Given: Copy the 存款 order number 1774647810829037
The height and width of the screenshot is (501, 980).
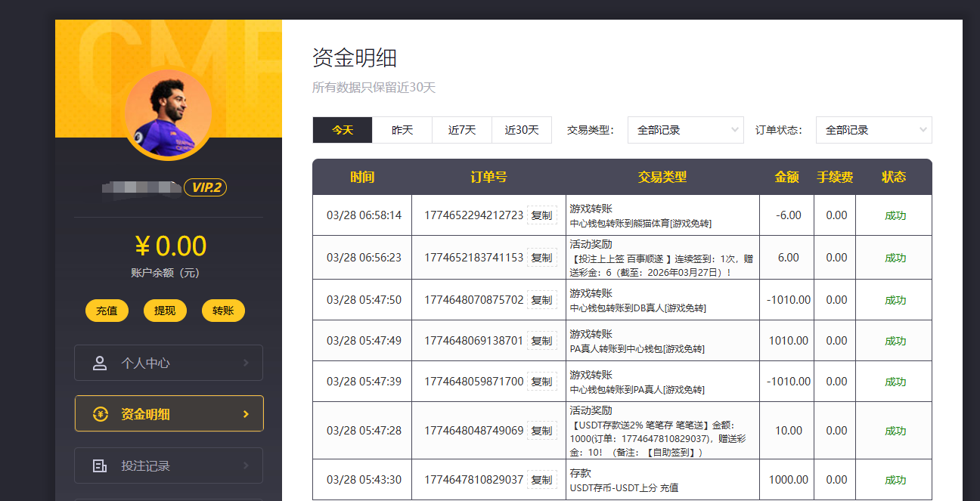Looking at the screenshot, I should (x=541, y=480).
